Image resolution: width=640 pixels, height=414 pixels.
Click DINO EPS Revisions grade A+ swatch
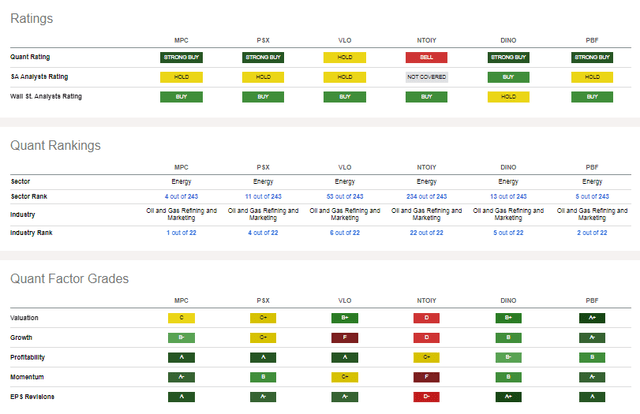(508, 396)
